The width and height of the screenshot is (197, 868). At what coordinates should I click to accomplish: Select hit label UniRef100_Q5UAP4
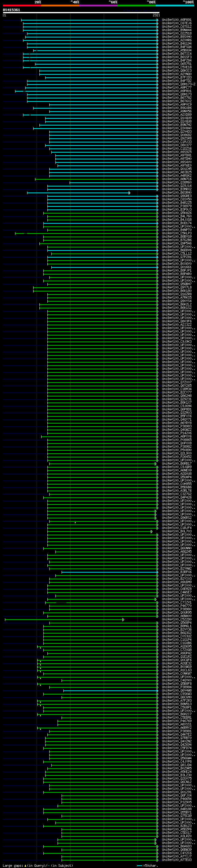176,477
